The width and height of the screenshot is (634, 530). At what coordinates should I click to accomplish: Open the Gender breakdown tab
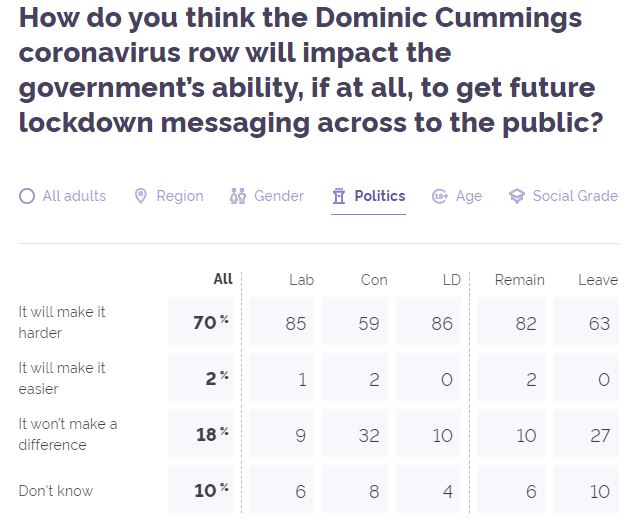point(279,196)
